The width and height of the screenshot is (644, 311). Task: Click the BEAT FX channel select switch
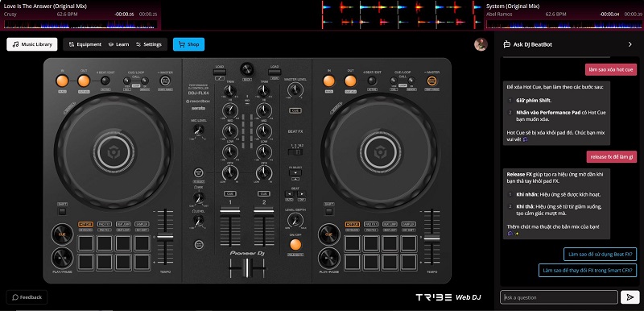coord(295,152)
